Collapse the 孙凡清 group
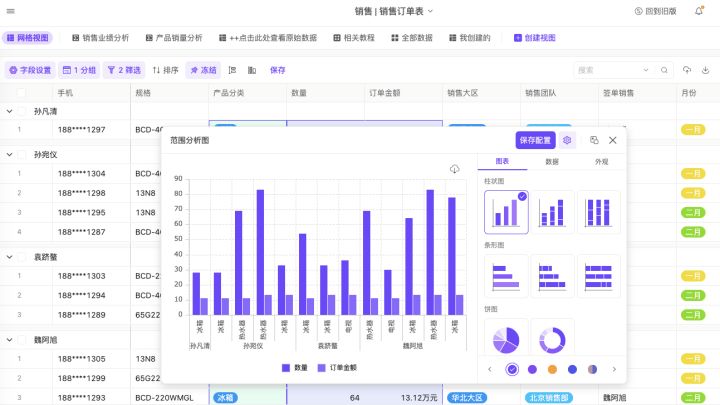The height and width of the screenshot is (405, 720). pos(9,111)
